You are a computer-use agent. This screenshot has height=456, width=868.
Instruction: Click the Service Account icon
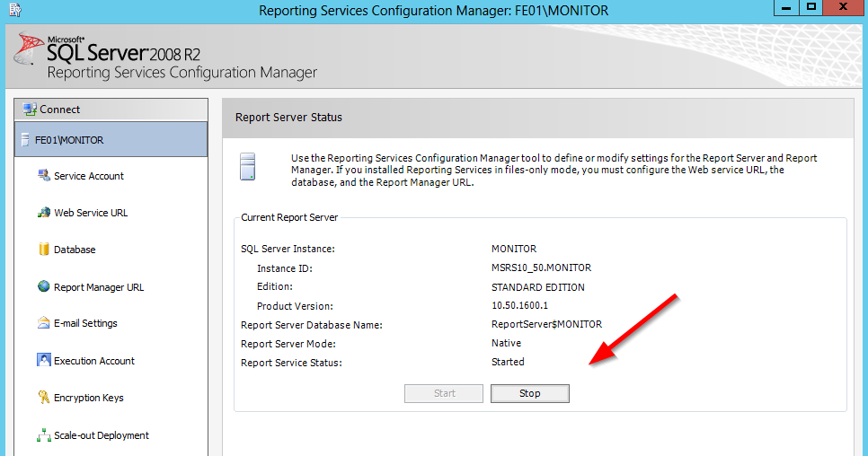[44, 175]
